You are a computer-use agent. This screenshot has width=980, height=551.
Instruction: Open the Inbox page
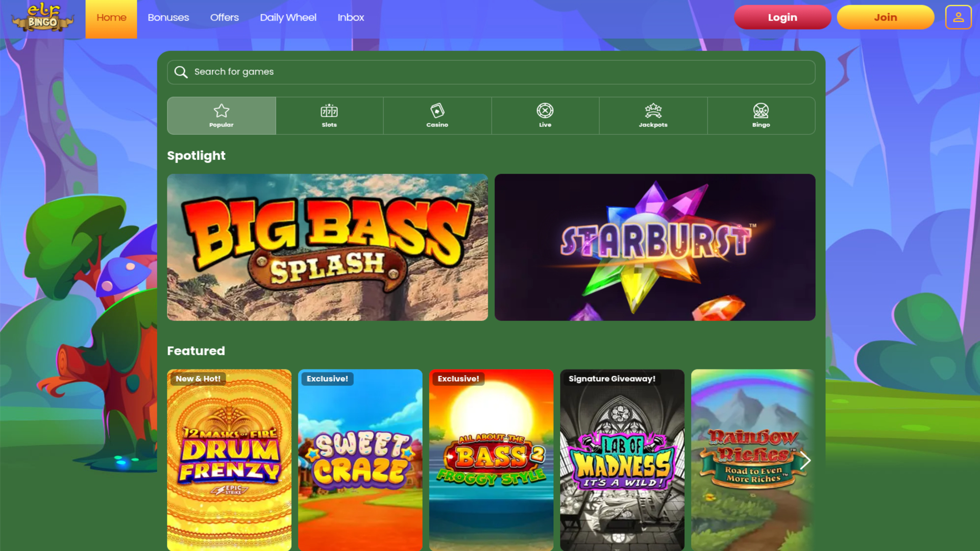351,17
